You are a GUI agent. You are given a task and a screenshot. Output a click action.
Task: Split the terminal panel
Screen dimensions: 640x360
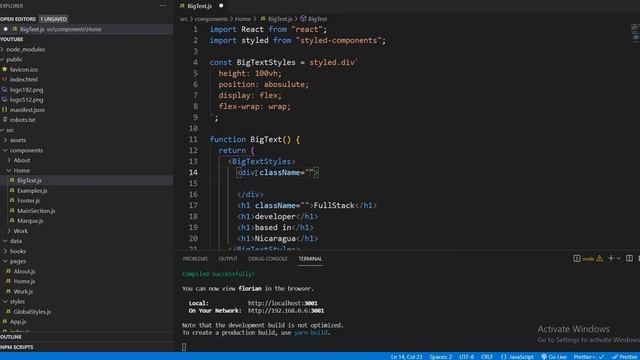[629, 258]
